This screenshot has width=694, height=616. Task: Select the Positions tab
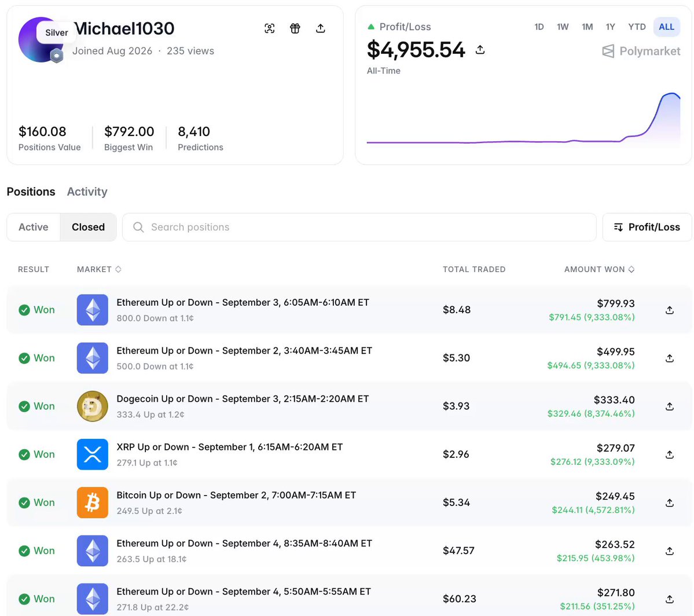click(31, 192)
